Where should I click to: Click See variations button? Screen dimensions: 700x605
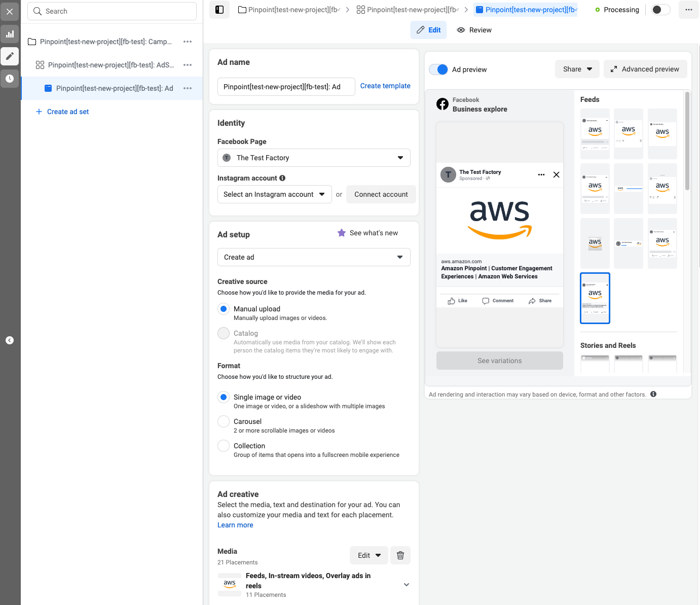500,361
